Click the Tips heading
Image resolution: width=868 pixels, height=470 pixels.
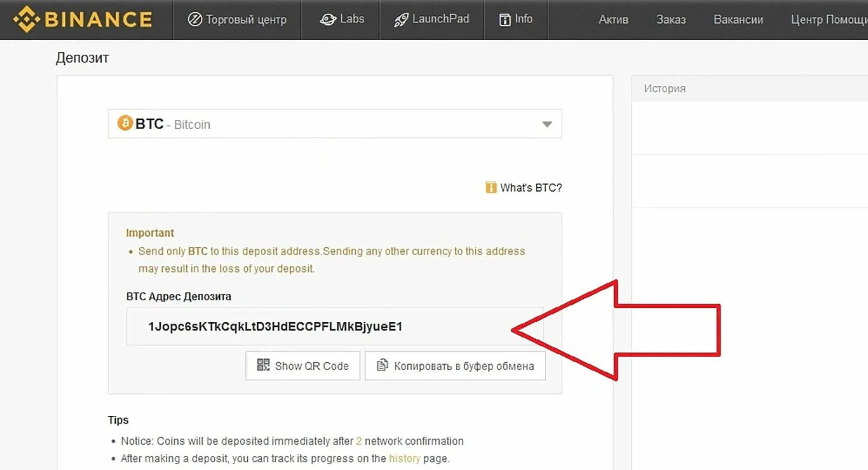[118, 420]
